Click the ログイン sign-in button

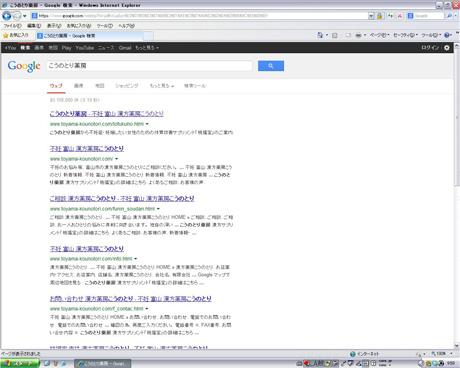[x=430, y=48]
